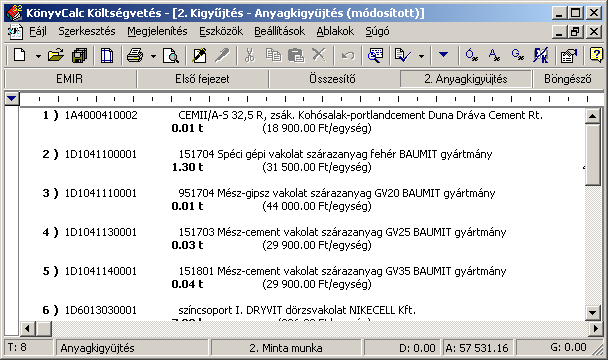This screenshot has width=608, height=360.
Task: Minimize the inner document window
Action: (x=559, y=31)
